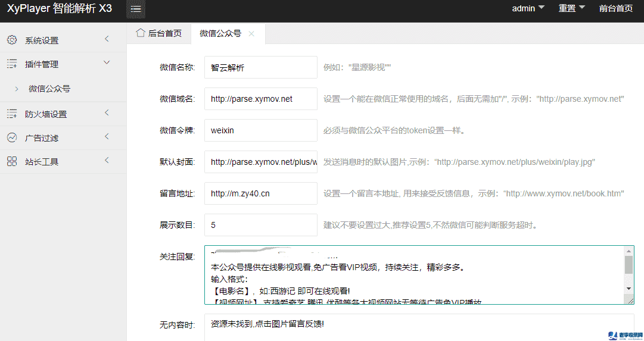Click the hamburger menu toggle icon

(136, 9)
